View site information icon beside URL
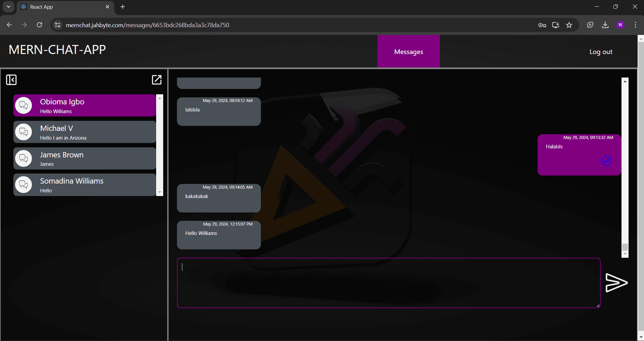Viewport: 644px width, 341px height. pos(57,25)
